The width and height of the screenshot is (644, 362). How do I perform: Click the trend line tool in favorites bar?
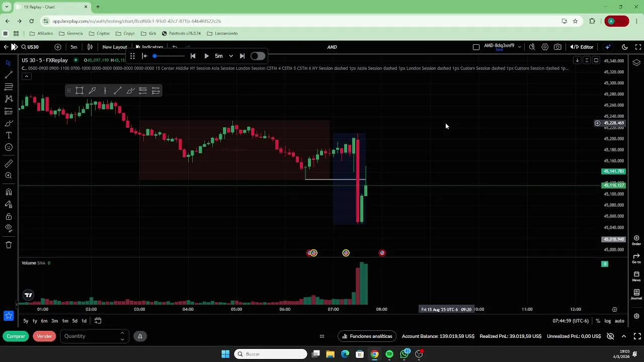coord(118,90)
